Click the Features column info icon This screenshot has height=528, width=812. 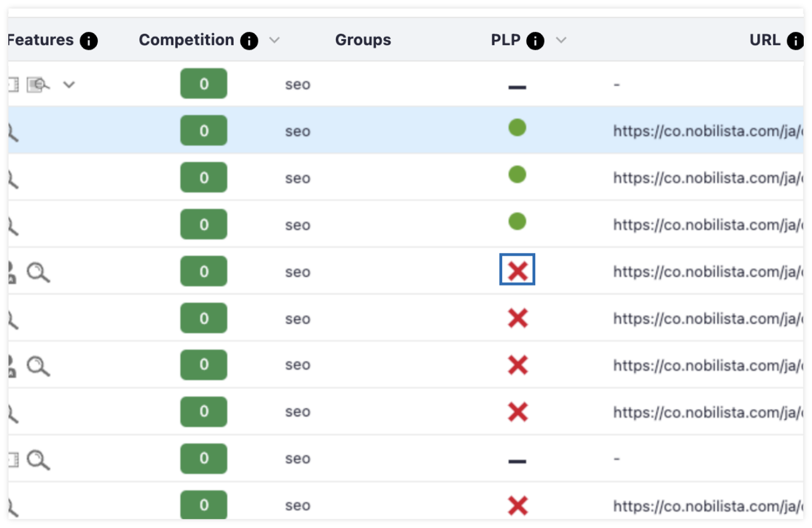(88, 40)
